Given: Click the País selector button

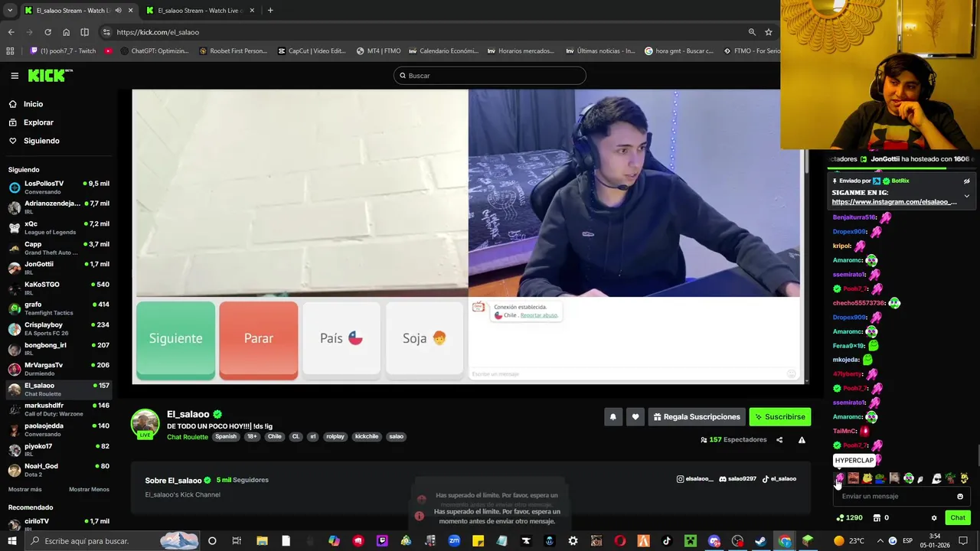Looking at the screenshot, I should pyautogui.click(x=341, y=339).
